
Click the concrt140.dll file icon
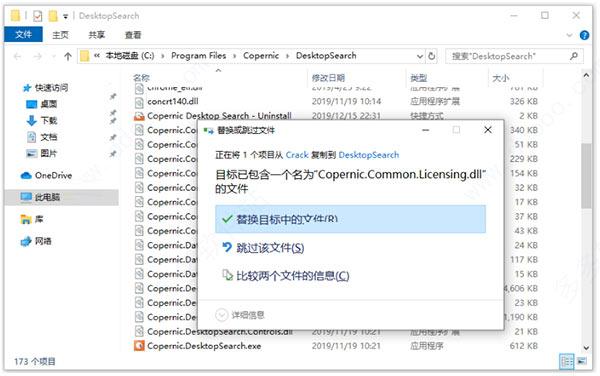(x=139, y=102)
